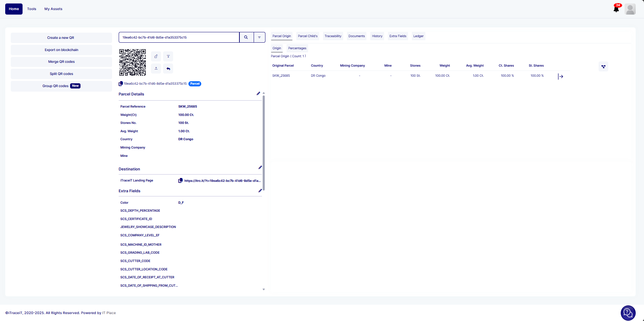Edit Parcel Details with pencil icon
Viewport: 644px width, 321px height.
pyautogui.click(x=258, y=94)
